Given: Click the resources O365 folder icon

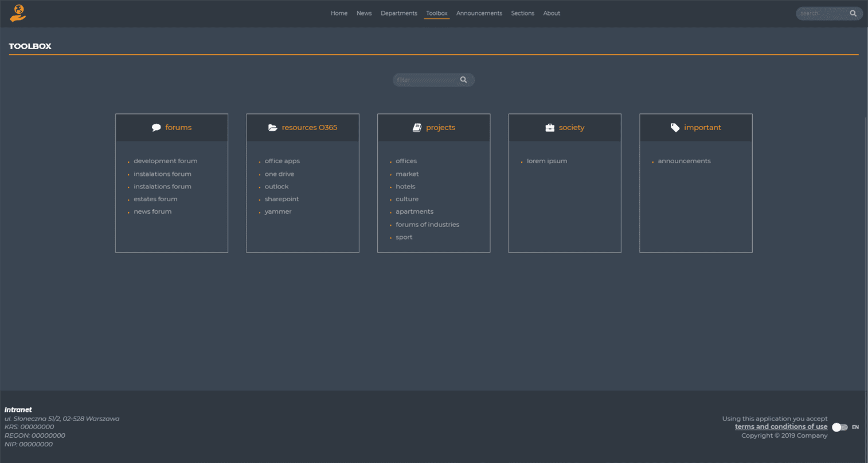Looking at the screenshot, I should point(273,128).
